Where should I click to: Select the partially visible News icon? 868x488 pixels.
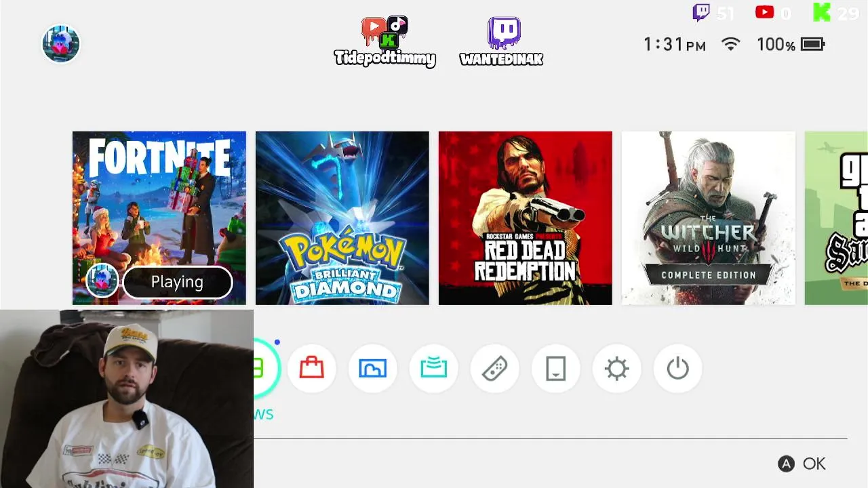point(266,368)
